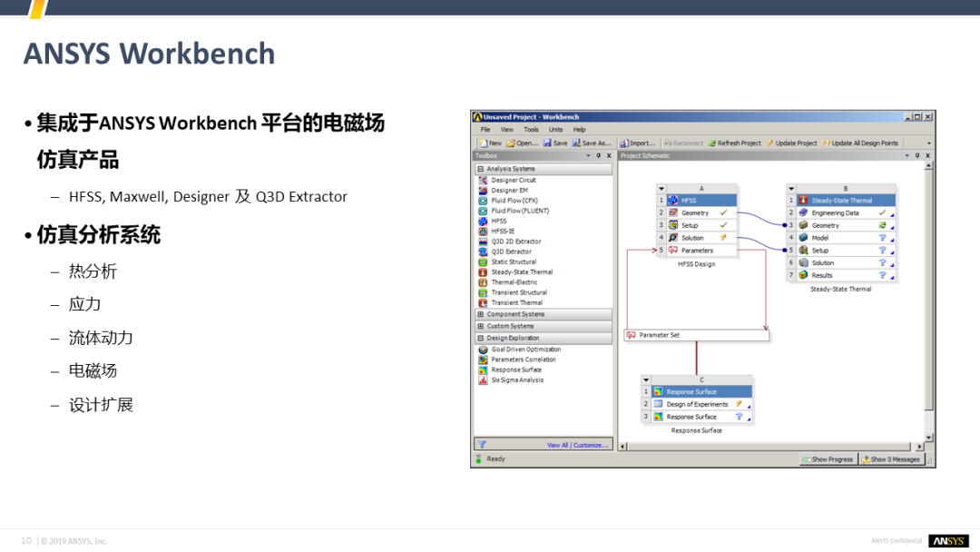Pick the Fluid Flow (CFX) icon

483,201
